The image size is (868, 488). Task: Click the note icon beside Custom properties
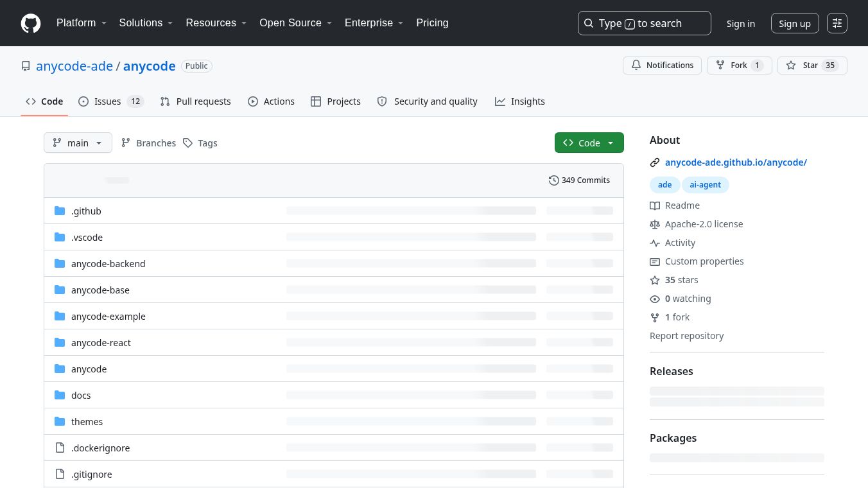tap(655, 261)
